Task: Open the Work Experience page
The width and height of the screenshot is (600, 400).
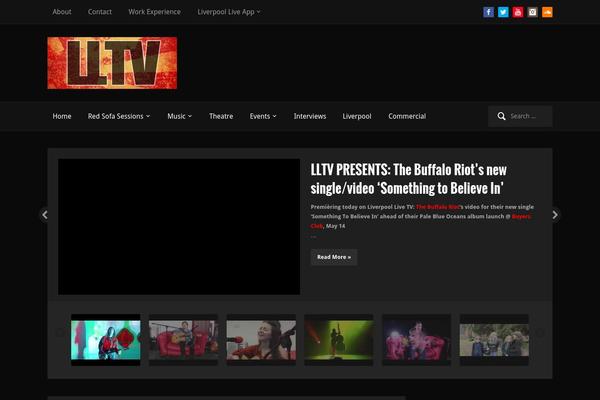Action: point(155,12)
